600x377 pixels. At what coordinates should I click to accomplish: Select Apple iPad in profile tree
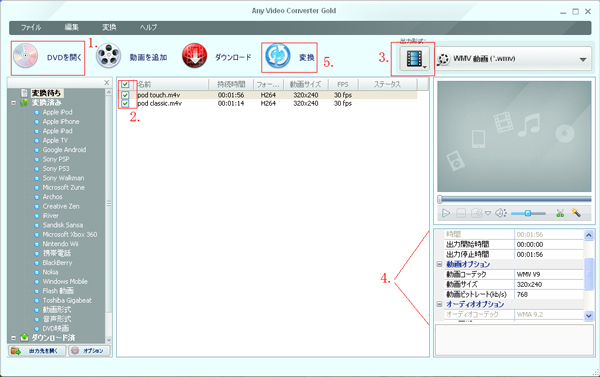(x=57, y=131)
